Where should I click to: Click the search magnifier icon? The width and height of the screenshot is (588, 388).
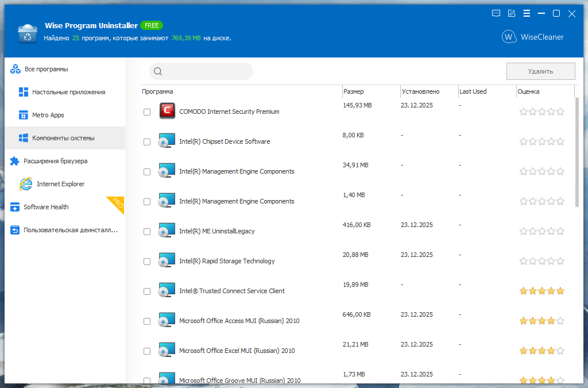pos(158,71)
